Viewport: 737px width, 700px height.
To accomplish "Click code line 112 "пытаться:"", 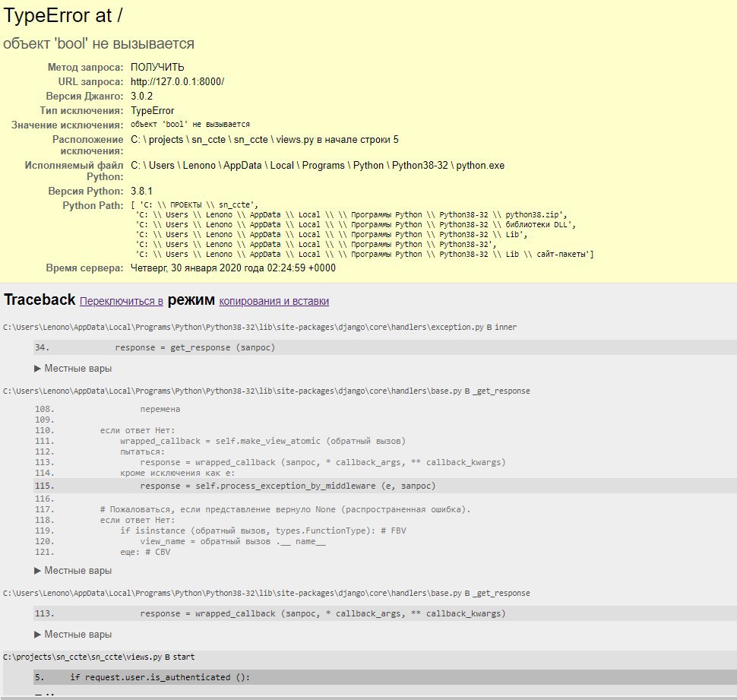I will [142, 451].
